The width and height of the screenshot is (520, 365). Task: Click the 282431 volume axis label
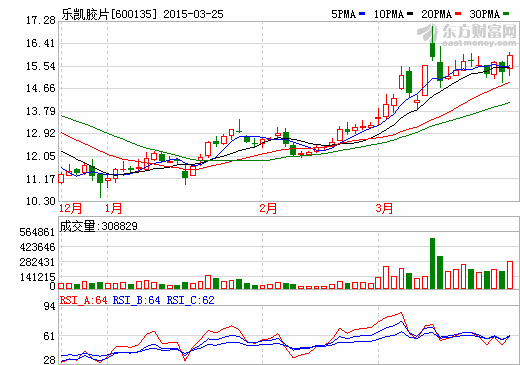pos(37,262)
